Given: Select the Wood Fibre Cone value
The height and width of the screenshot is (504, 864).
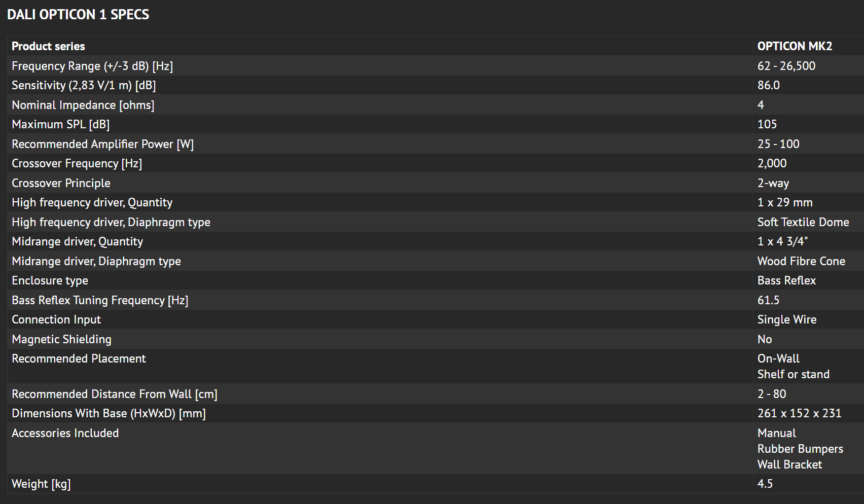Looking at the screenshot, I should 801,261.
